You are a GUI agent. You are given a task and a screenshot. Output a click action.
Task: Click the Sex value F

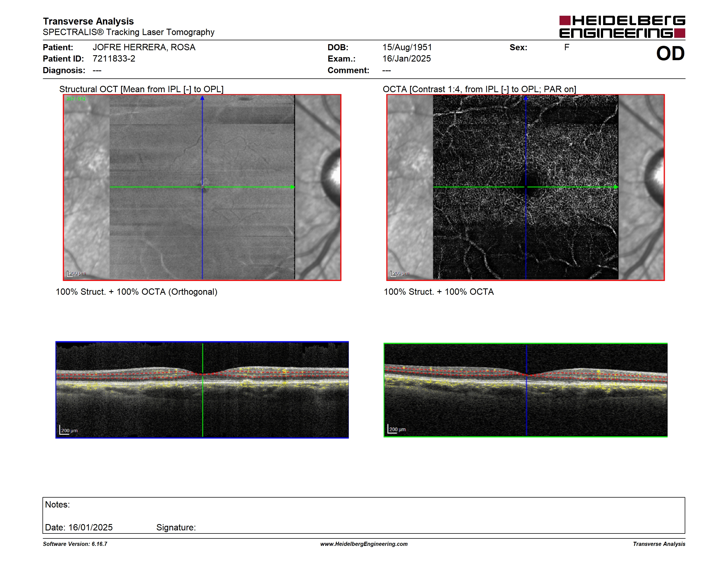coord(567,47)
